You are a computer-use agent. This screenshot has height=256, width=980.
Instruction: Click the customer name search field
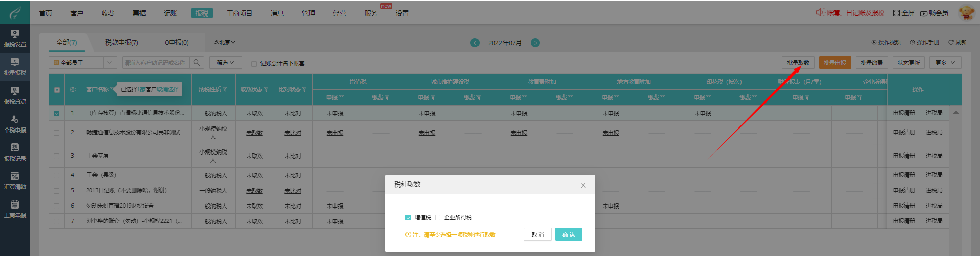155,63
